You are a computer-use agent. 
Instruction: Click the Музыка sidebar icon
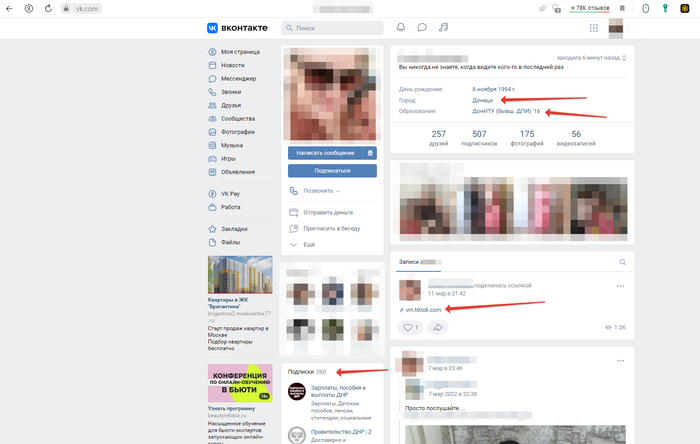pos(212,145)
